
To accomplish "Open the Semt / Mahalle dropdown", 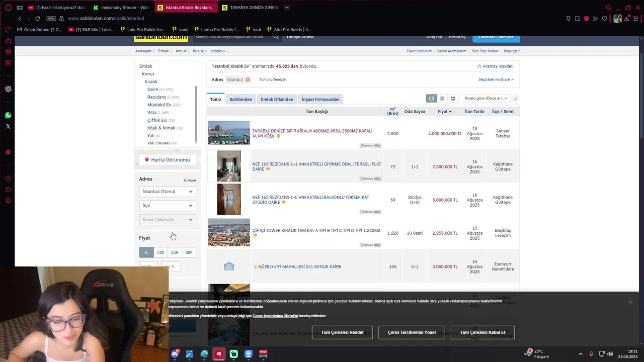I will (x=168, y=220).
